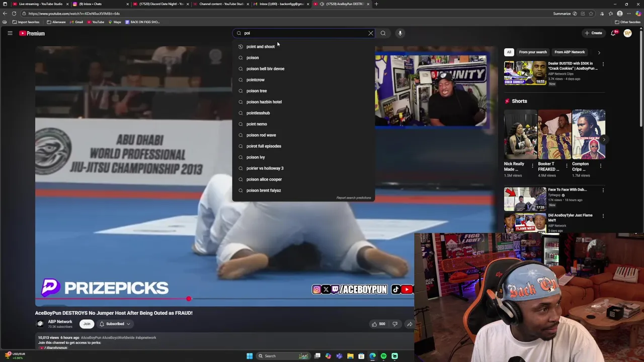The width and height of the screenshot is (644, 362).
Task: Open File Explorer from the taskbar
Action: 350,356
